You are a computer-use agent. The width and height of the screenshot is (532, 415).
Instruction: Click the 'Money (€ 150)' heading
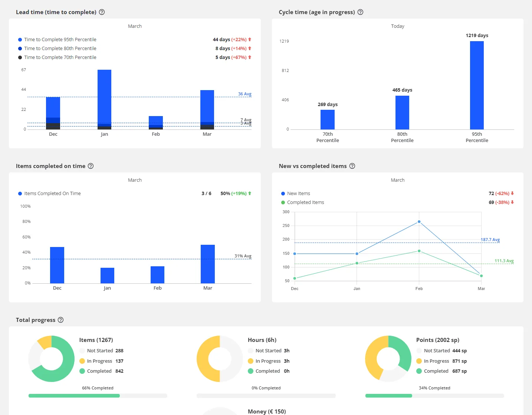pos(267,412)
